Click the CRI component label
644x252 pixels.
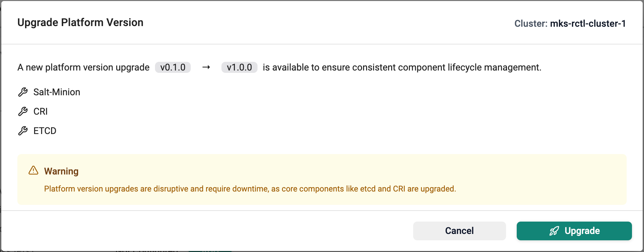[40, 112]
